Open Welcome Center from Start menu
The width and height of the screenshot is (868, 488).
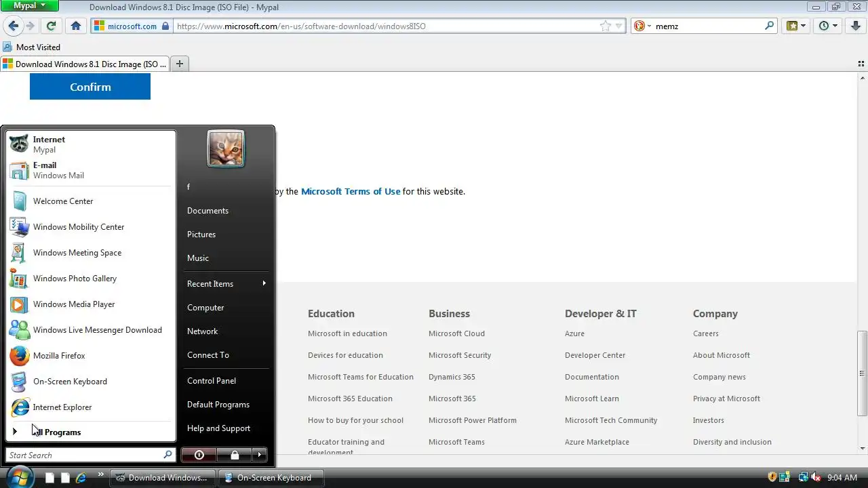tap(90, 201)
